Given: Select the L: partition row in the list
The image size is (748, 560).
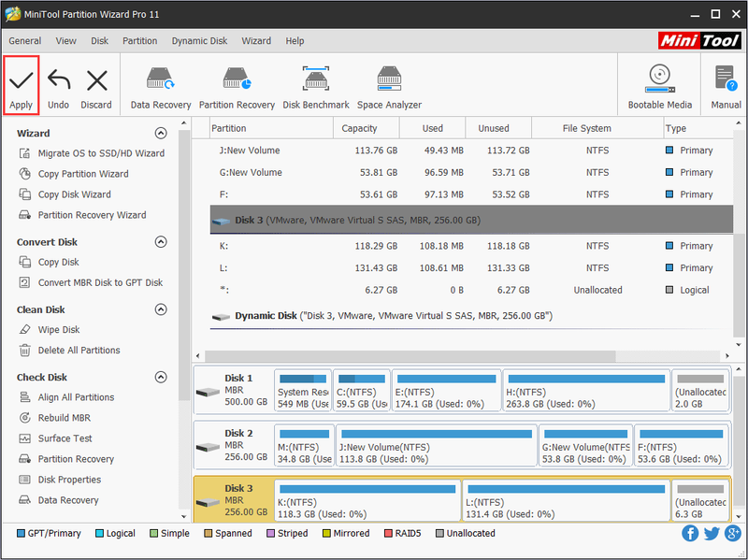Looking at the screenshot, I should point(471,268).
